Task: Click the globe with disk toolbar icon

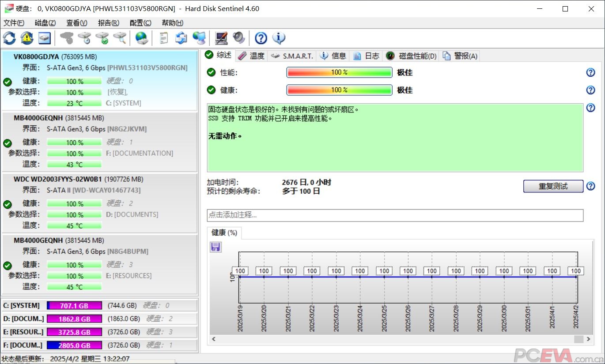Action: pyautogui.click(x=142, y=38)
